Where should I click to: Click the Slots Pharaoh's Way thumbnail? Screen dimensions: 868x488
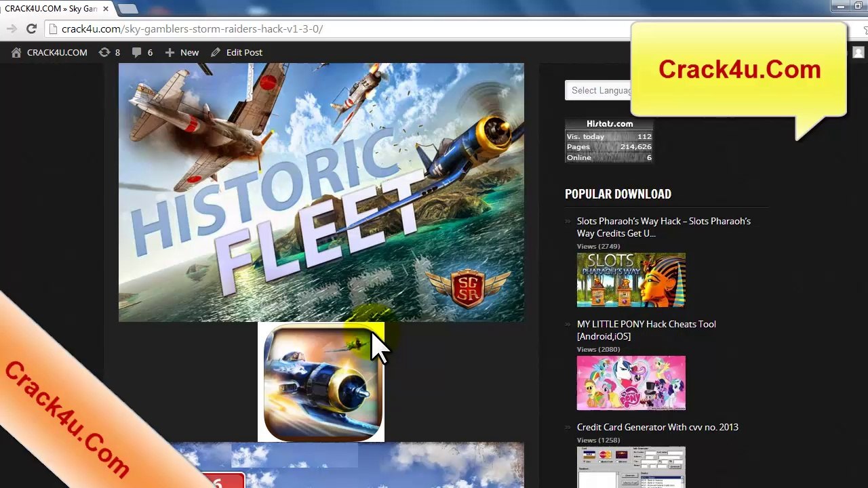pos(631,280)
